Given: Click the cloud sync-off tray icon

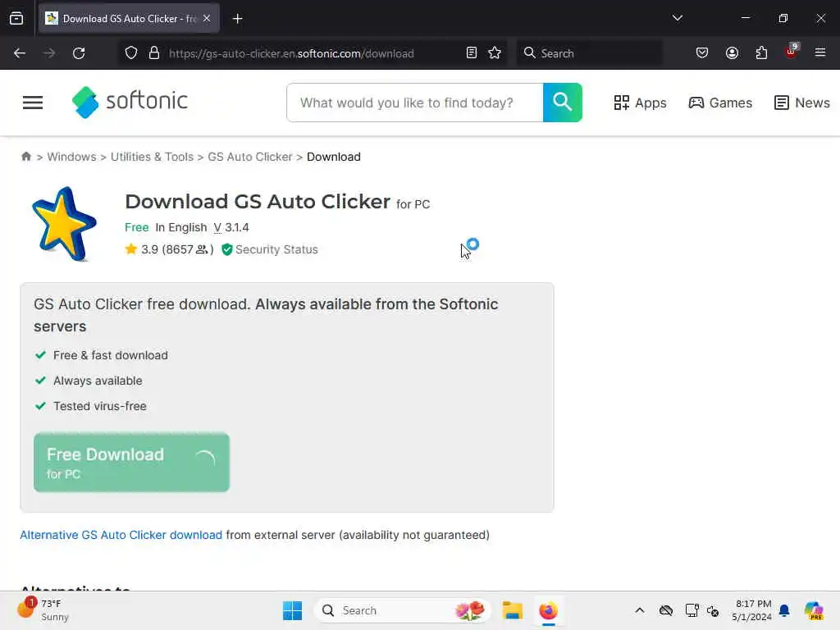Looking at the screenshot, I should pyautogui.click(x=666, y=610).
